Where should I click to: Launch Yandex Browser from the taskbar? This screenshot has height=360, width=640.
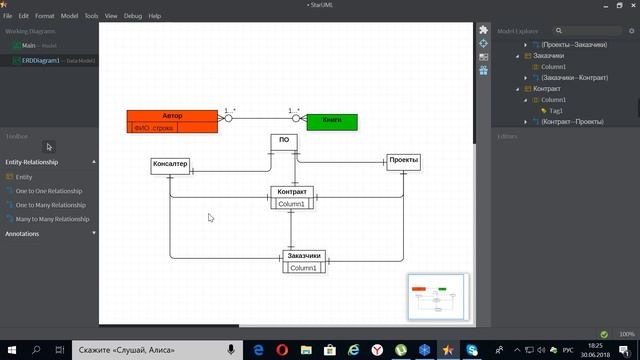[x=377, y=350]
